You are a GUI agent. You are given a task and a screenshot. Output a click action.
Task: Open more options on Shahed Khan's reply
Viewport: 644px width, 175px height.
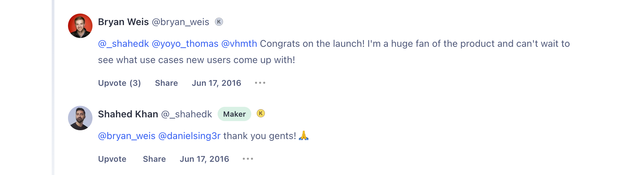click(x=248, y=159)
